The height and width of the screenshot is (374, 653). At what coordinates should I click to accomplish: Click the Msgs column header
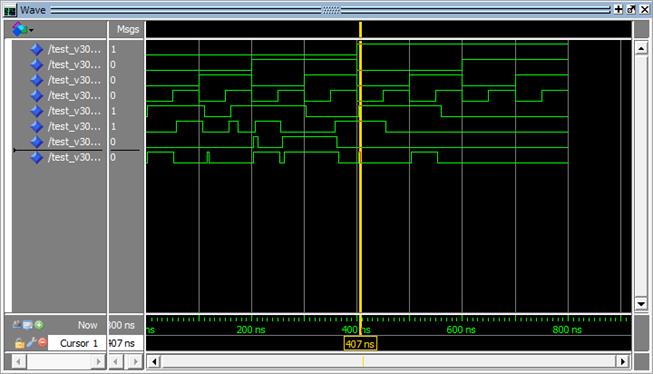click(x=127, y=30)
